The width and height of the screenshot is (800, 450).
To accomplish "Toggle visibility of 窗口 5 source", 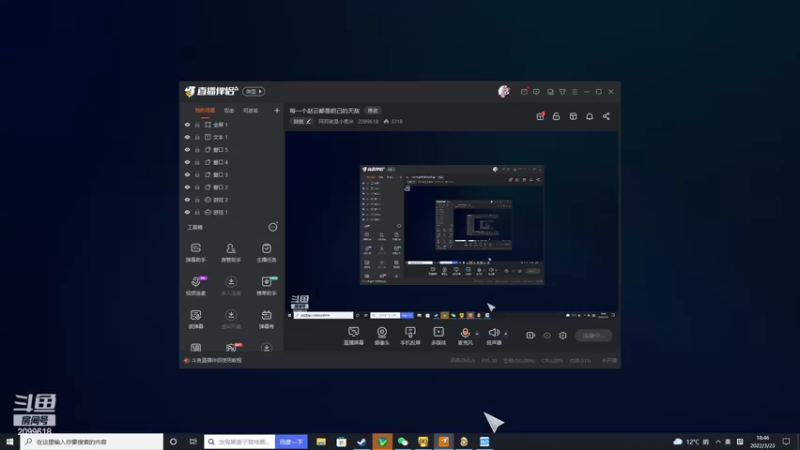I will 187,149.
